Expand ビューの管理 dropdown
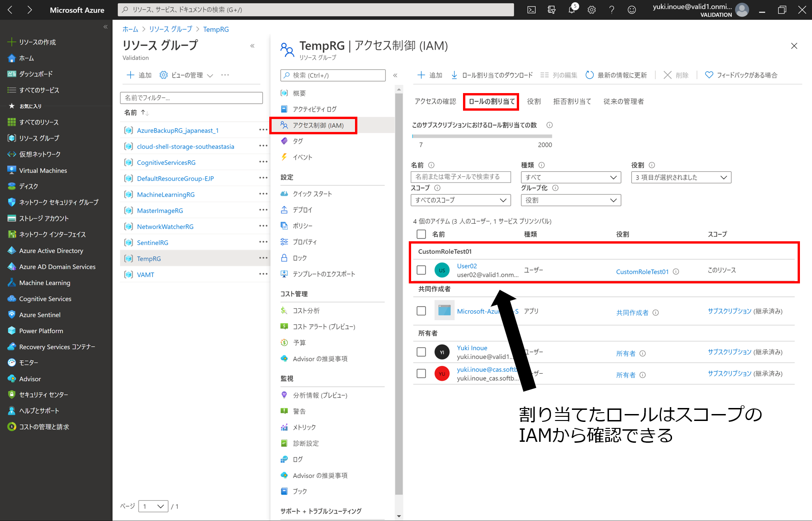Screen dimensions: 812x521 186,75
